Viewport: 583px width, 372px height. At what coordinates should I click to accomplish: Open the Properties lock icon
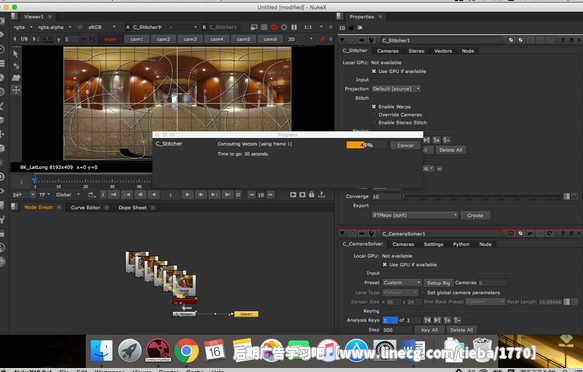(352, 28)
